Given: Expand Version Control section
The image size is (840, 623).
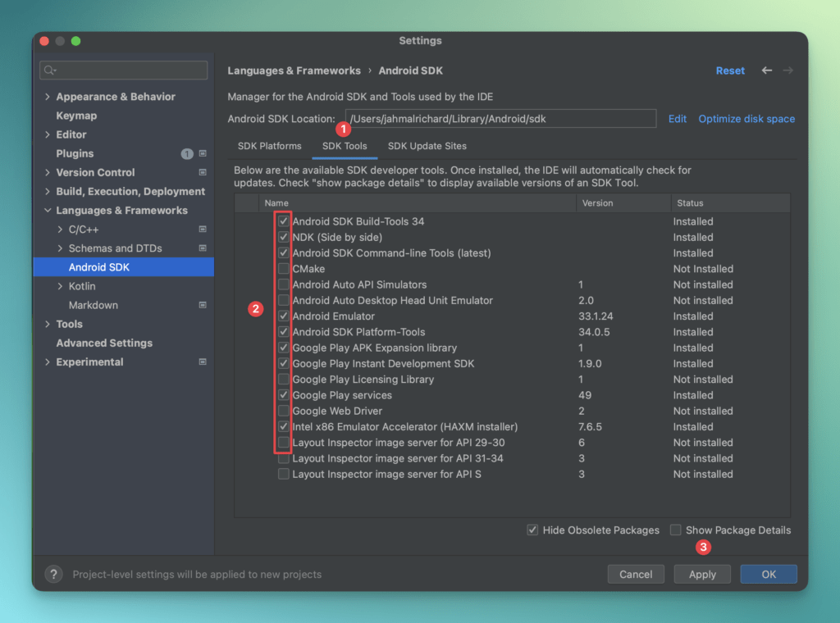Looking at the screenshot, I should (48, 172).
